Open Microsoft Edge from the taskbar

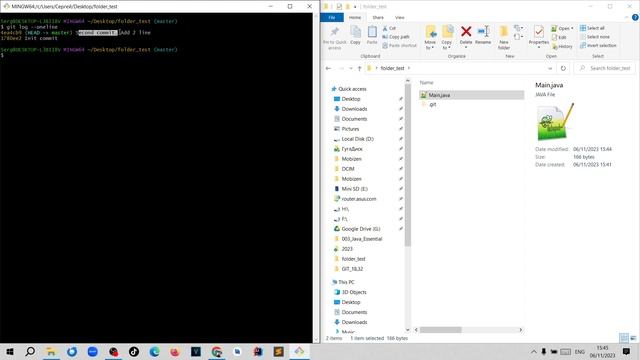(154, 351)
